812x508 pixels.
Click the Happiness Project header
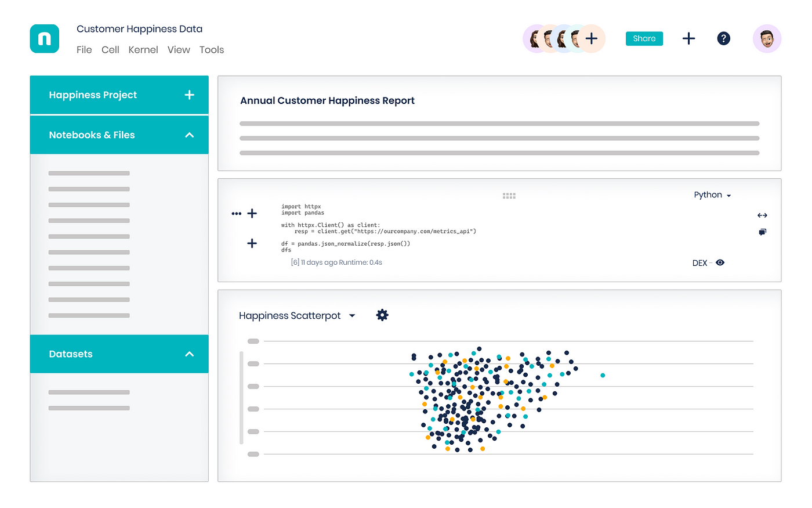(x=119, y=95)
